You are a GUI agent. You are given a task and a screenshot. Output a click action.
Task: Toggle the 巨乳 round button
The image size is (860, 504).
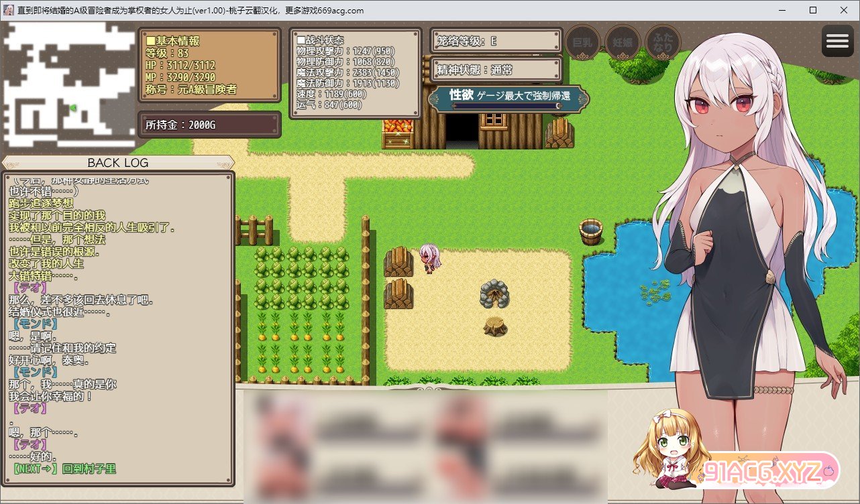coord(582,42)
